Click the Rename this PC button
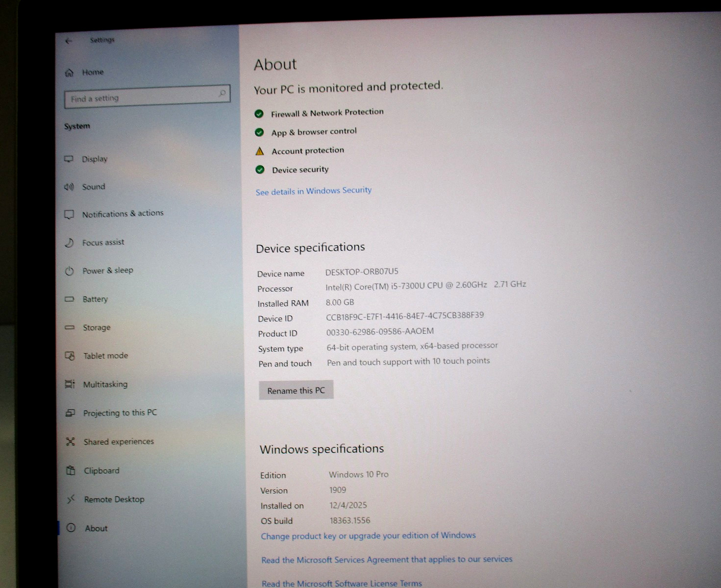 coord(296,390)
